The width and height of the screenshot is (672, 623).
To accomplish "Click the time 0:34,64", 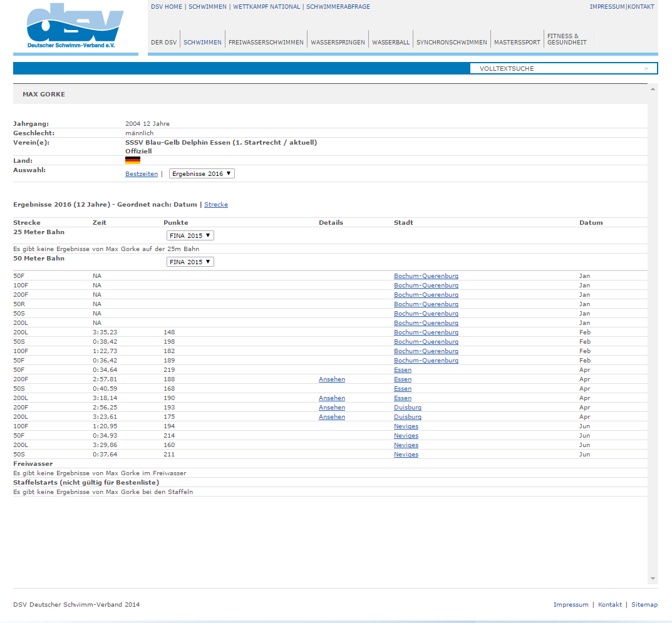I will coord(105,370).
